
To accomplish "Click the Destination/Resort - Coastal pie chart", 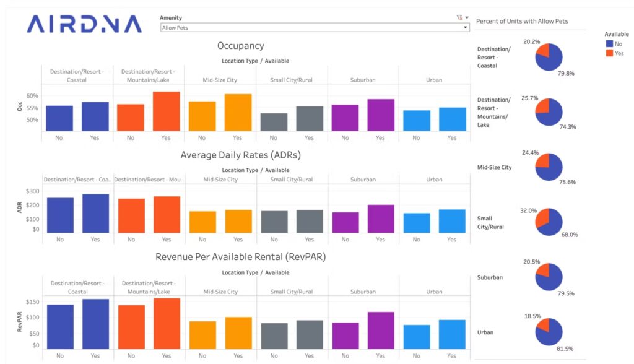I will pos(549,57).
